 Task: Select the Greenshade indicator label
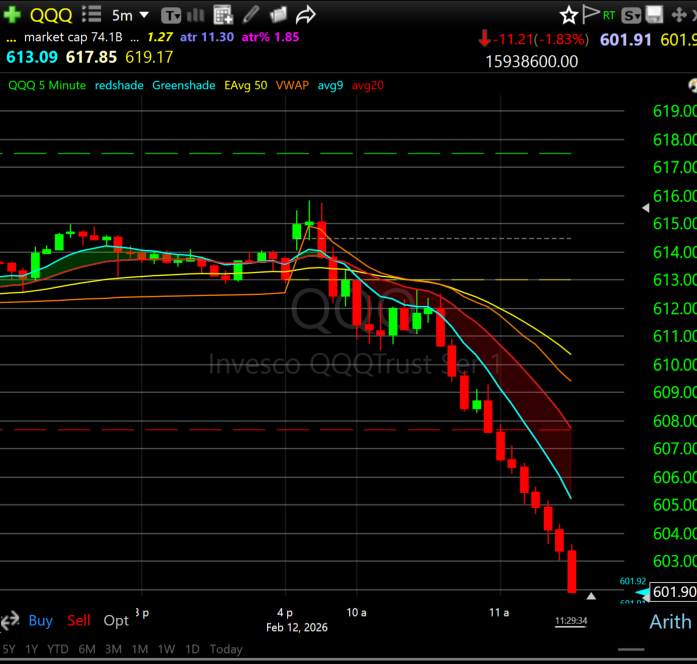(x=184, y=85)
